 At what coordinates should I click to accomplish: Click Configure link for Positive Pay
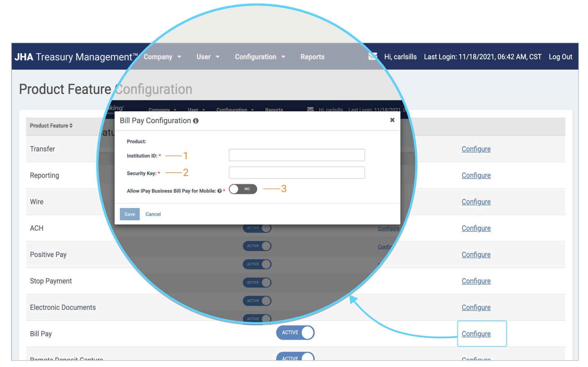pyautogui.click(x=476, y=255)
